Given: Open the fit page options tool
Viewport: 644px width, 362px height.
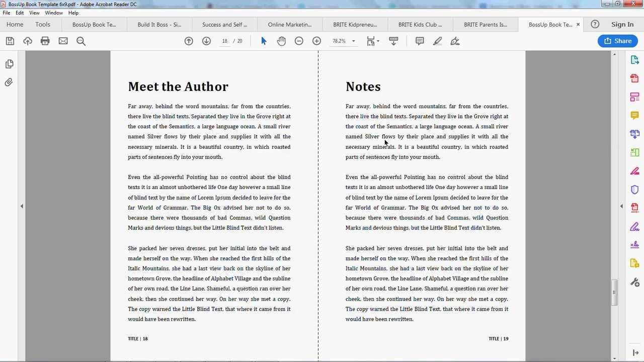Looking at the screenshot, I should (x=372, y=41).
